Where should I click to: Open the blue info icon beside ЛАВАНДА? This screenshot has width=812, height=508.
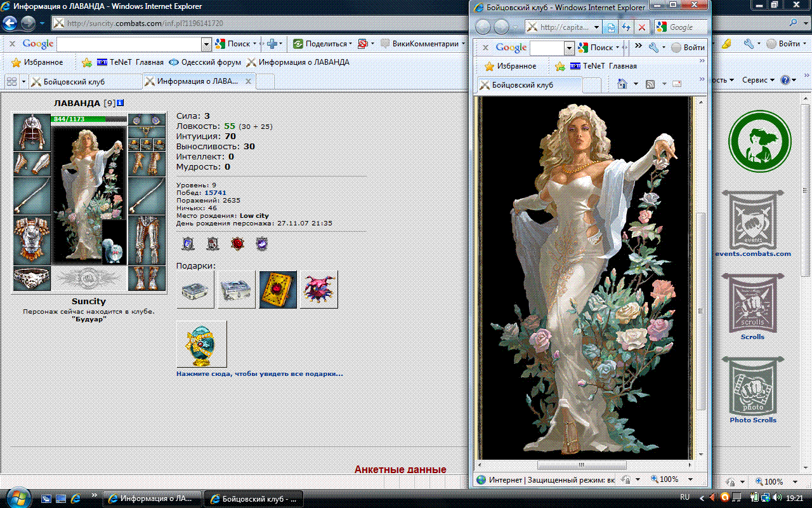click(x=121, y=103)
